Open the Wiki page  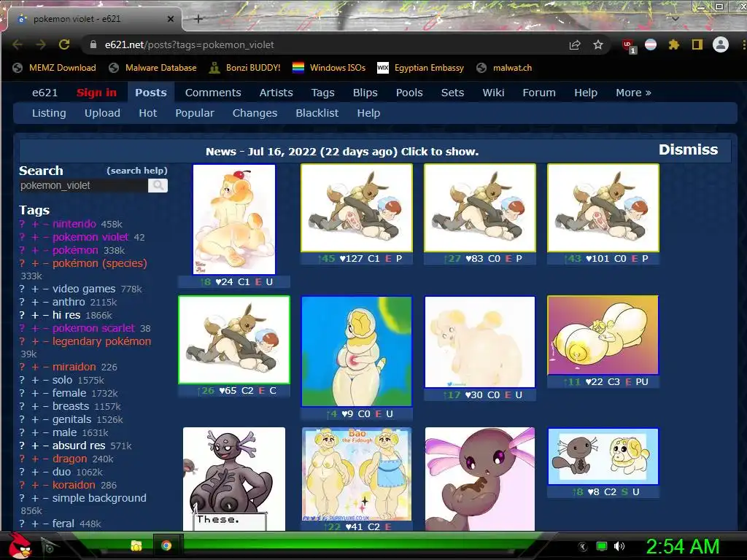click(x=493, y=93)
